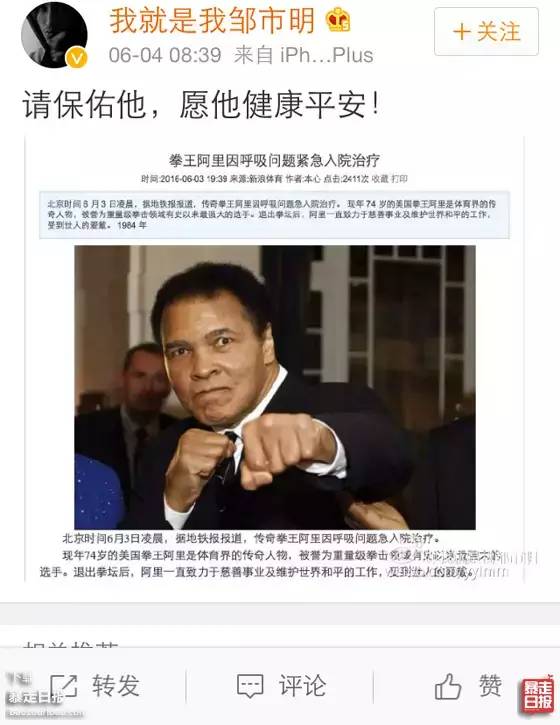Tap the 转发 repost label
The width and height of the screenshot is (560, 725).
(116, 686)
